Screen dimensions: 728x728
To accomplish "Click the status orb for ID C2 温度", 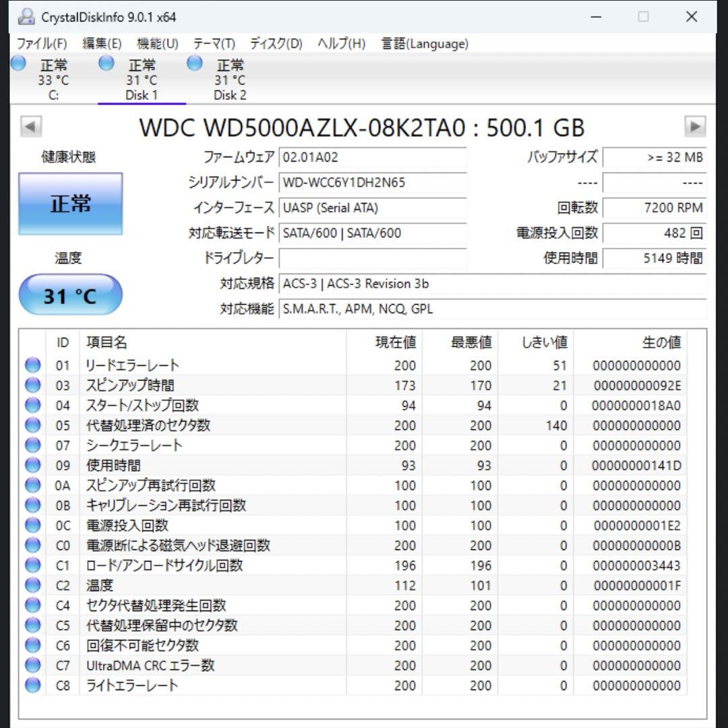I will [32, 585].
